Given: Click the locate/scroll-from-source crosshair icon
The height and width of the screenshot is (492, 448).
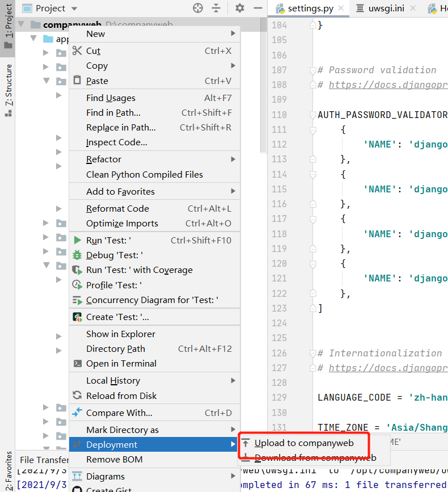Looking at the screenshot, I should point(198,8).
